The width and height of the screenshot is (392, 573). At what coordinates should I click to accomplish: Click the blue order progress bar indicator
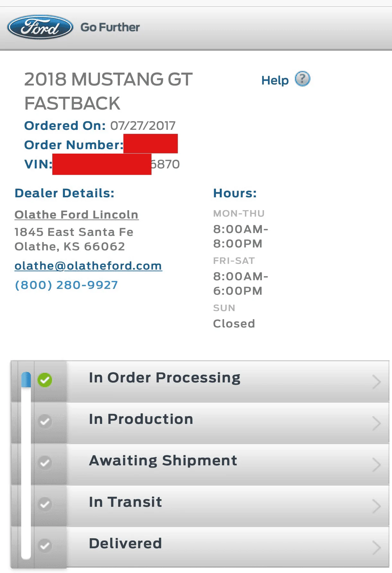click(26, 380)
